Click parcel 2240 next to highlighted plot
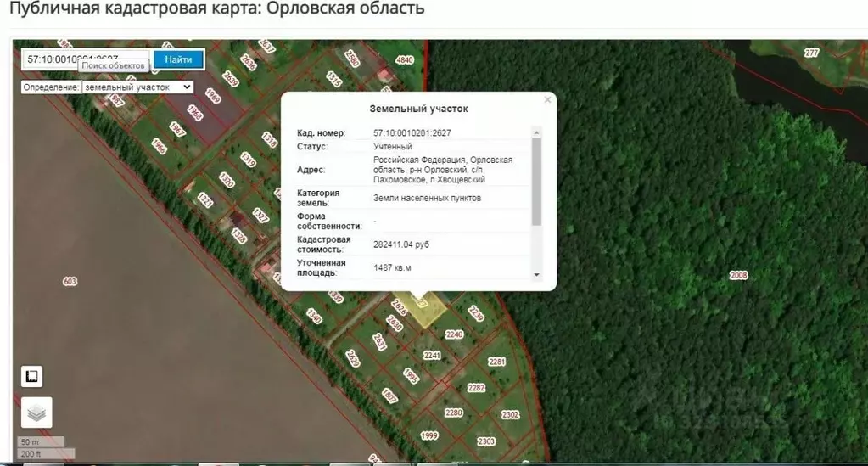 coord(455,334)
